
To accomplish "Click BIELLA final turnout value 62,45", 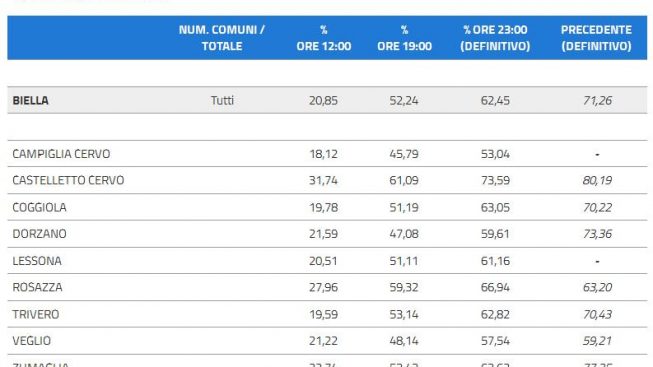I will [x=495, y=100].
